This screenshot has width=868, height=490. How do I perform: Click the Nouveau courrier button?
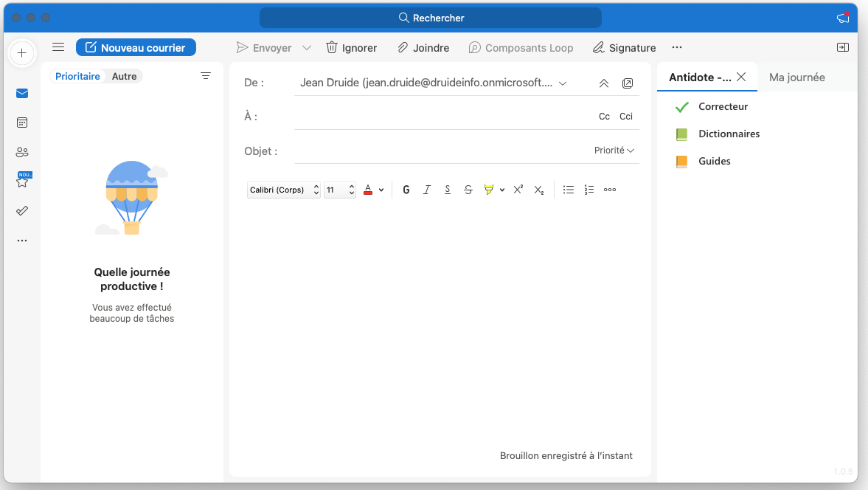coord(136,48)
